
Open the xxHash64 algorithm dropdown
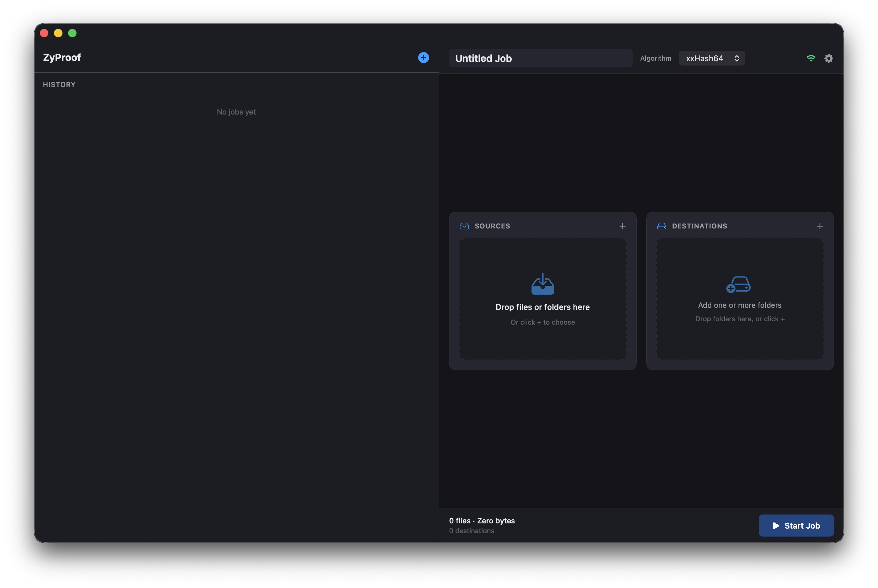pyautogui.click(x=712, y=58)
